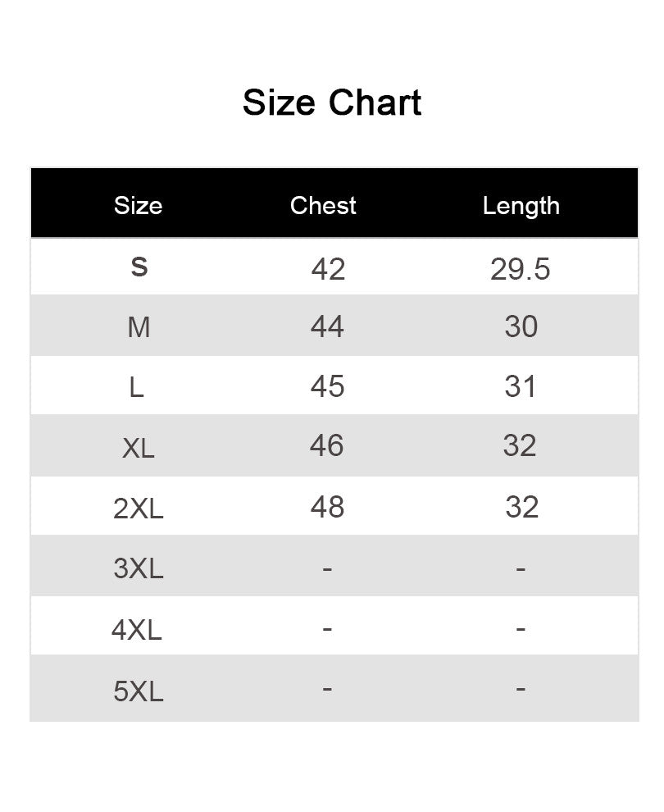This screenshot has height=812, width=664.
Task: Select the M size label
Action: 139,327
